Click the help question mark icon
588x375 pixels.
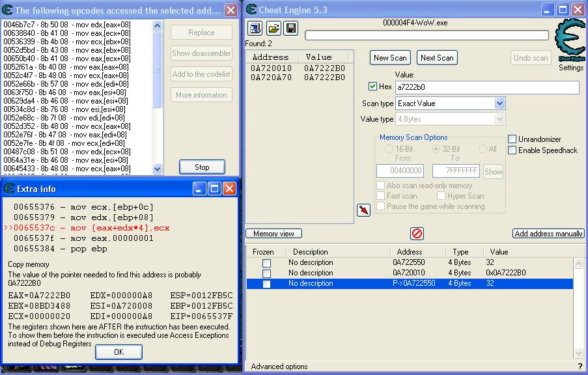(x=580, y=367)
